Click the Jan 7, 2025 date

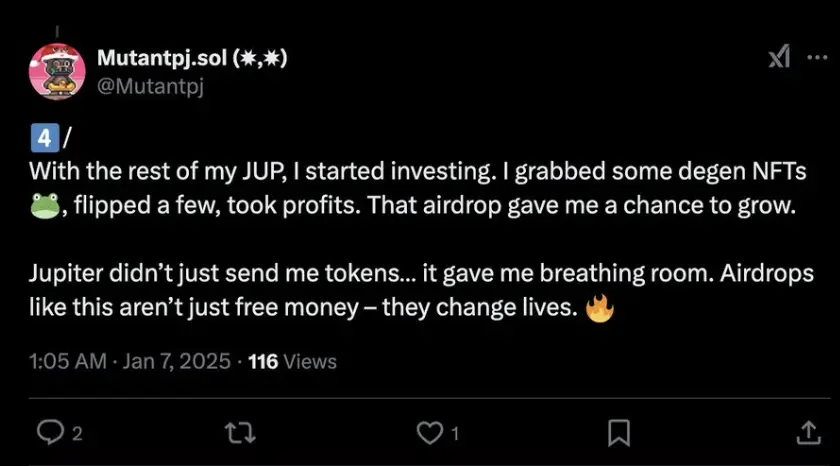pos(178,361)
